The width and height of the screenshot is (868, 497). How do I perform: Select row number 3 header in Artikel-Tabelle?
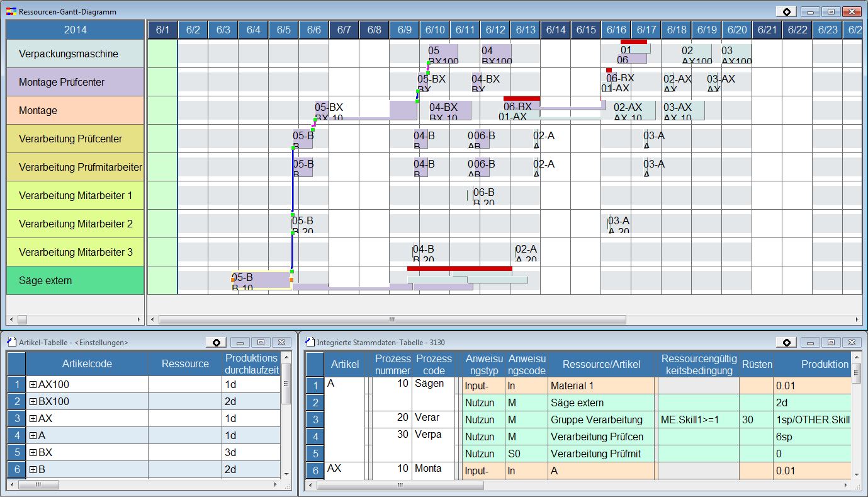click(16, 419)
